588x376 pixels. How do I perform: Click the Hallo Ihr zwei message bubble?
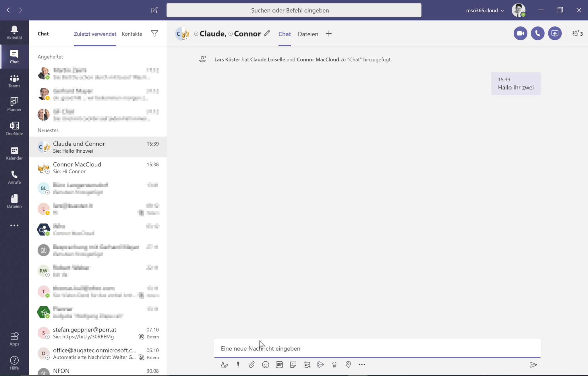click(516, 83)
